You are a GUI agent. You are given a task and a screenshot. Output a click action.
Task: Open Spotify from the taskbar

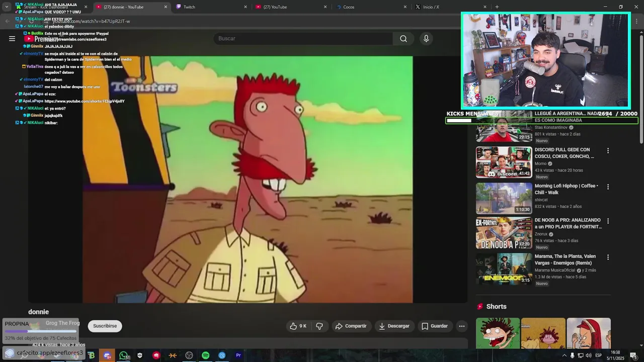point(205,355)
